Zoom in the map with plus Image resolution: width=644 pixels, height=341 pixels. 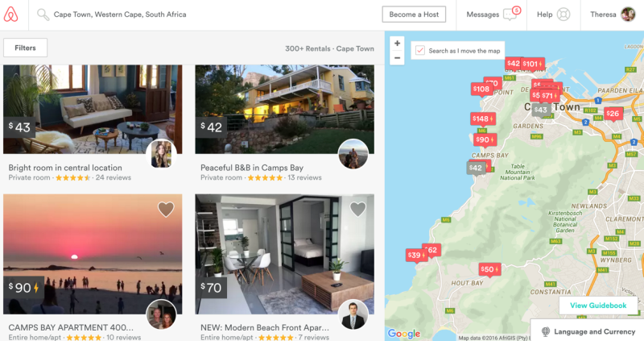pos(397,44)
